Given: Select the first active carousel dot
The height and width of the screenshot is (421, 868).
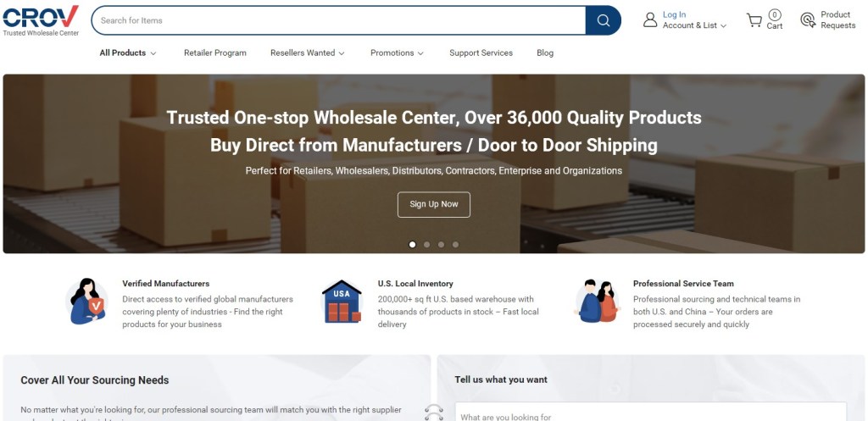Looking at the screenshot, I should (413, 245).
